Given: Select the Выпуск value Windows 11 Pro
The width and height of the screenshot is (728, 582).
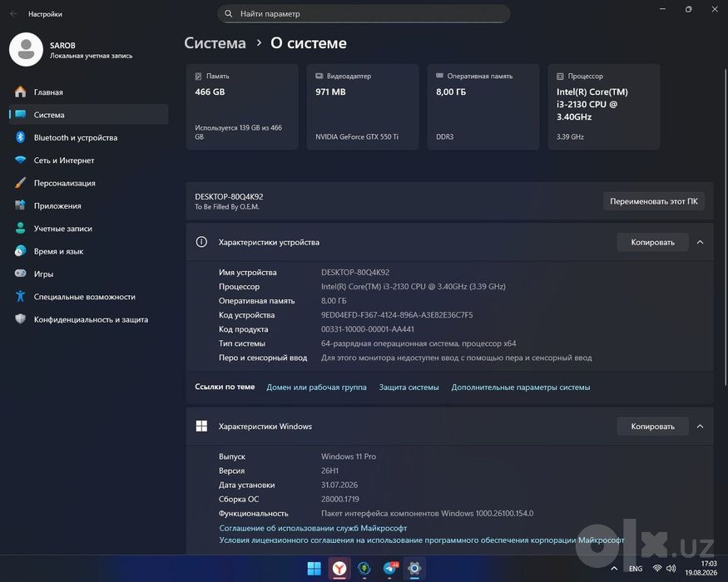Looking at the screenshot, I should [349, 456].
